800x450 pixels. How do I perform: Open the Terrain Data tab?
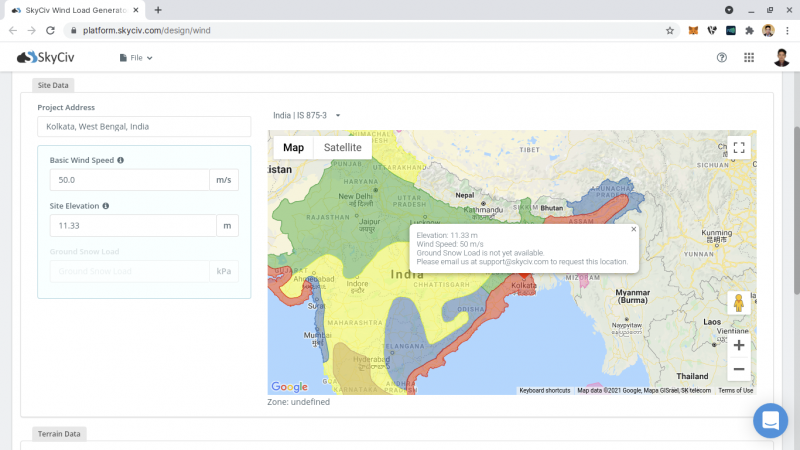(57, 433)
